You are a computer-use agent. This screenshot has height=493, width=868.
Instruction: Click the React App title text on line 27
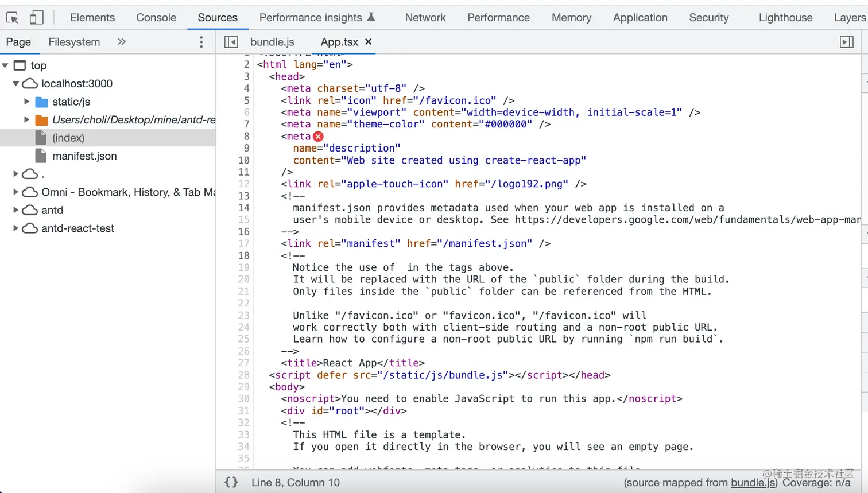(350, 363)
